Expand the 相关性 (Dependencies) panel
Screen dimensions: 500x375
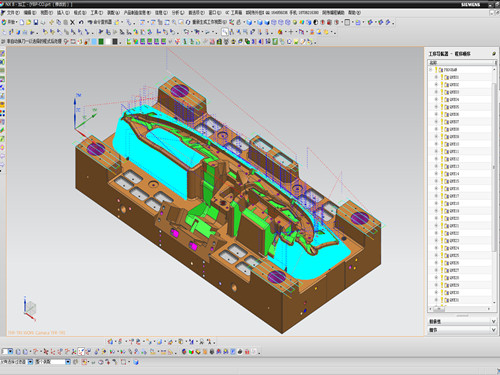pos(462,321)
